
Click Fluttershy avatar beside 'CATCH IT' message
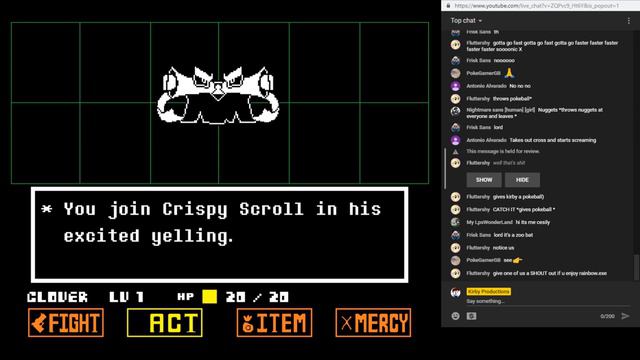point(456,209)
